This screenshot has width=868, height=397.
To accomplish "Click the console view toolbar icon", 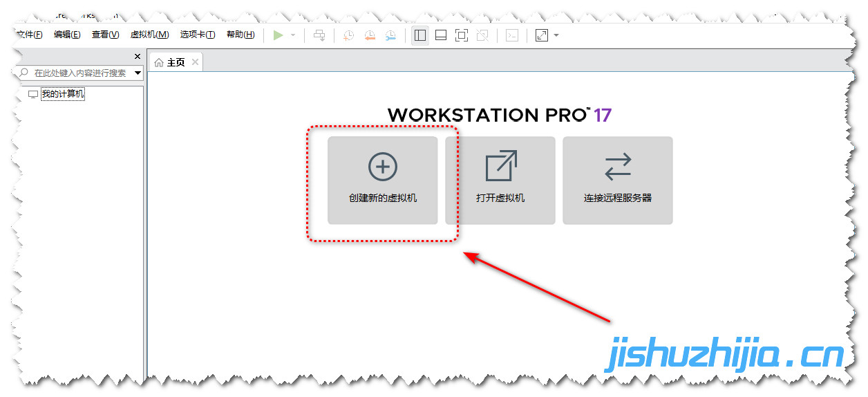I will point(511,35).
